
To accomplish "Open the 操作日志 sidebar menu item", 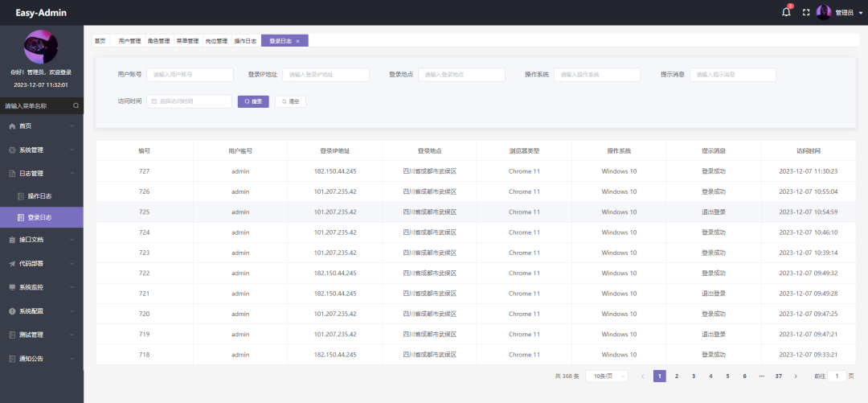I will coord(42,196).
